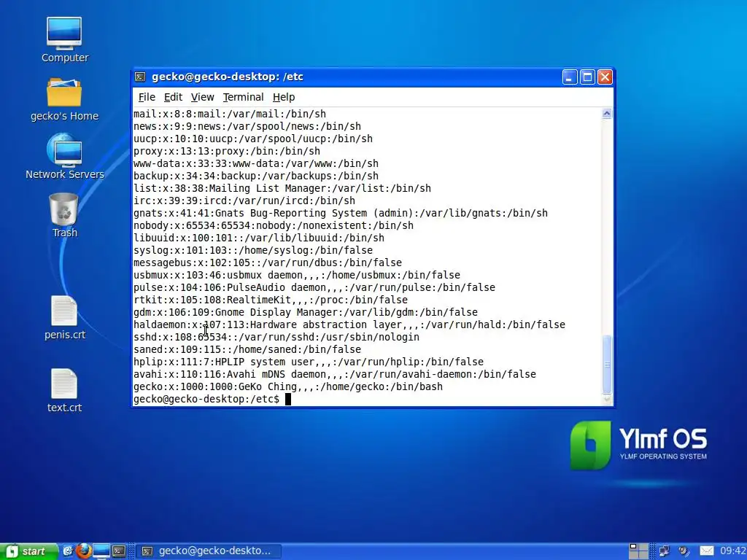Open Network Servers desktop icon
Image resolution: width=747 pixels, height=560 pixels.
(x=65, y=157)
